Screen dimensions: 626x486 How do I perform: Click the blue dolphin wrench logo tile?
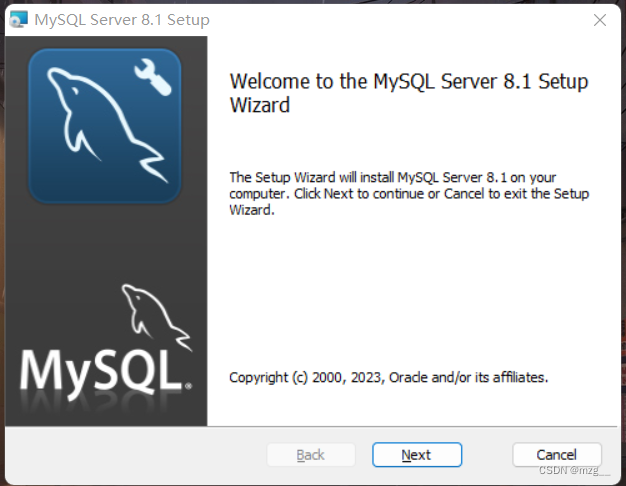105,126
